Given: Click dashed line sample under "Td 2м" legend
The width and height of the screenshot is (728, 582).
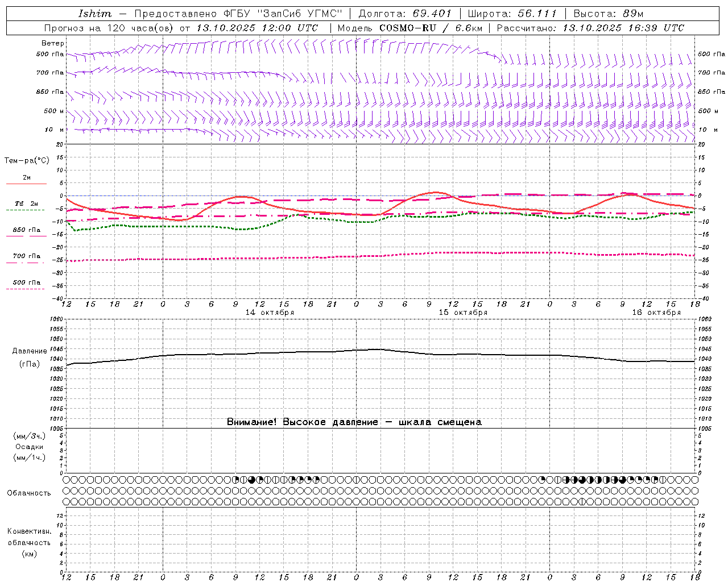Looking at the screenshot, I should (x=26, y=210).
